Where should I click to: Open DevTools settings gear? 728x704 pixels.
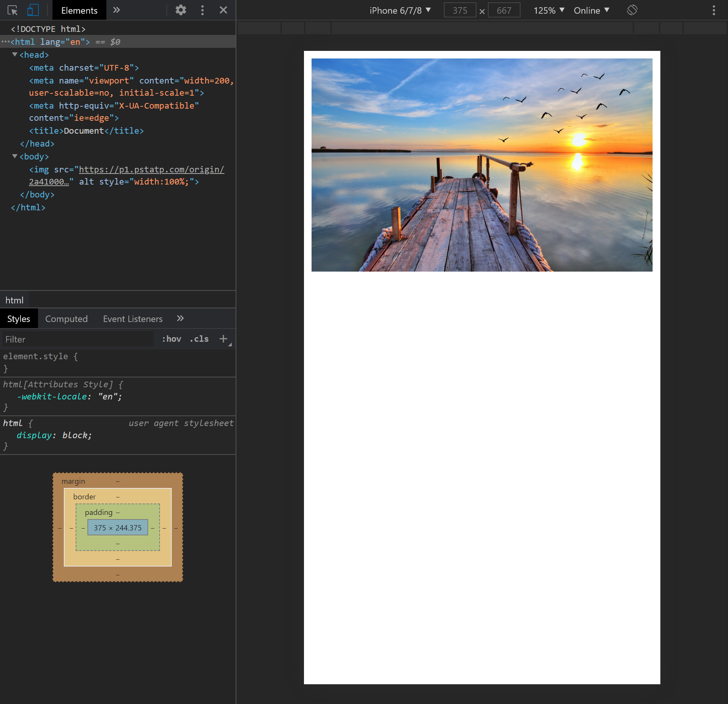(x=180, y=10)
